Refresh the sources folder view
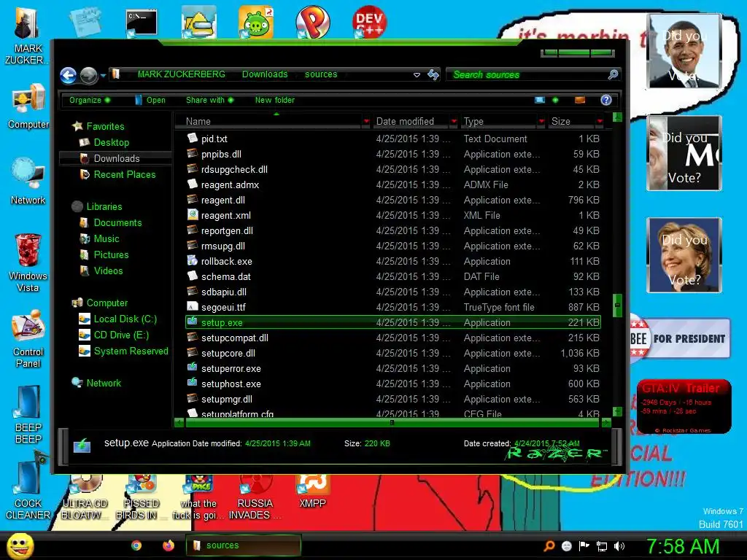This screenshot has height=560, width=747. point(433,75)
